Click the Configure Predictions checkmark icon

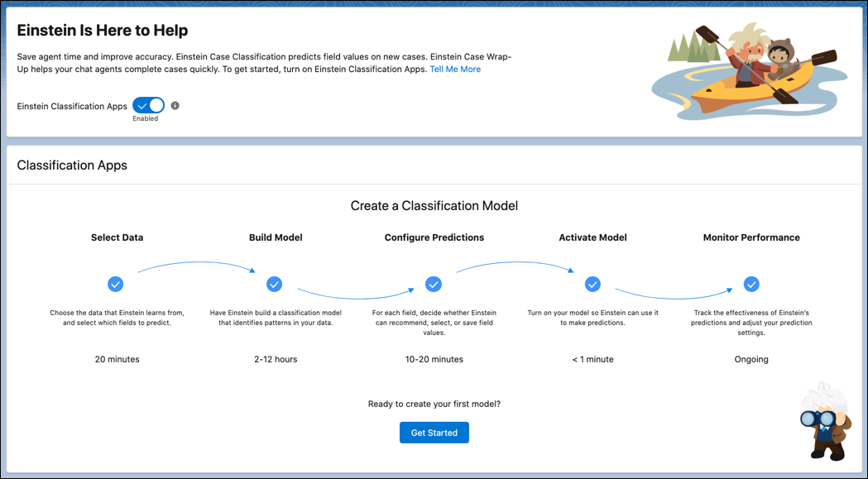(x=434, y=284)
